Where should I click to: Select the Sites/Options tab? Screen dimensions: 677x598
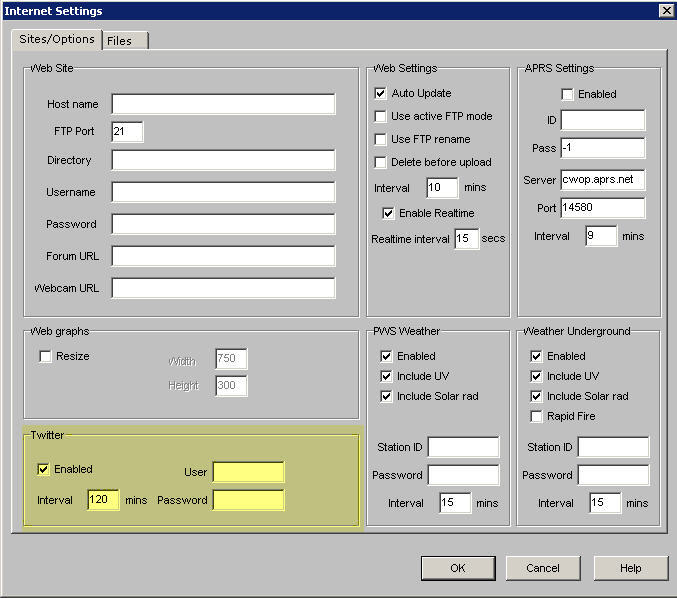click(57, 40)
